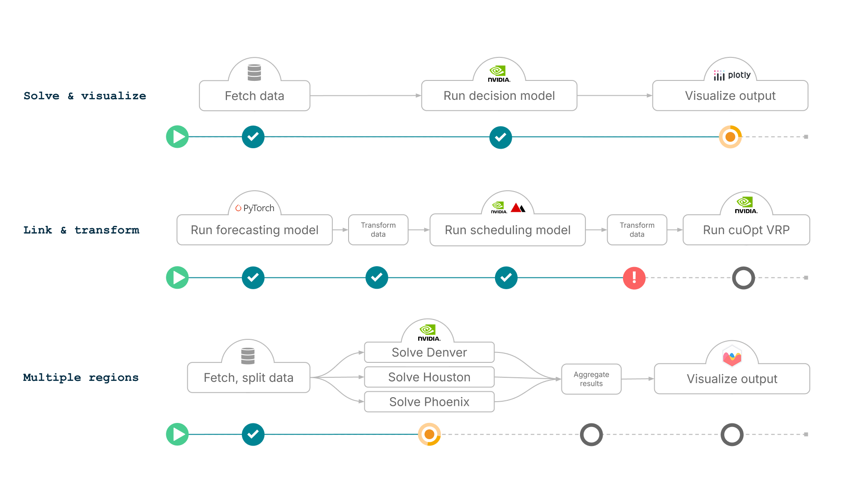Click the colorful hexagon logo above bottom Visualize output
Screen dimensions: 868x488
click(732, 357)
